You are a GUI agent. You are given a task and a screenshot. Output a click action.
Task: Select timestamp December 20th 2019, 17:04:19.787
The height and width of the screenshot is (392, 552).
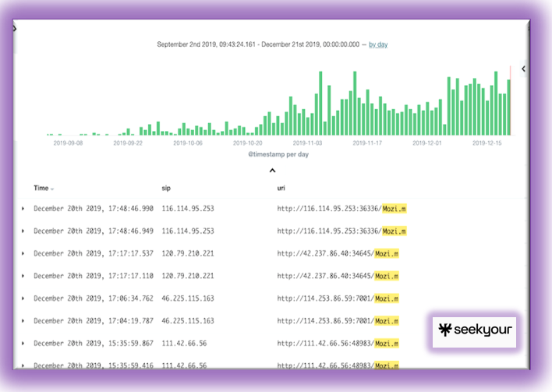[94, 321]
